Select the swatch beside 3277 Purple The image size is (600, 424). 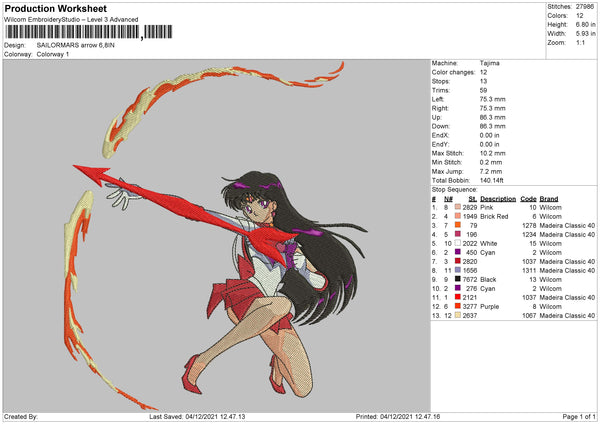tap(458, 306)
